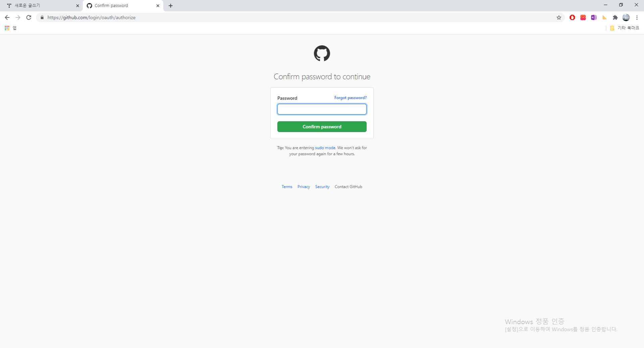Open the Opera red extension icon
The height and width of the screenshot is (348, 644).
[572, 17]
